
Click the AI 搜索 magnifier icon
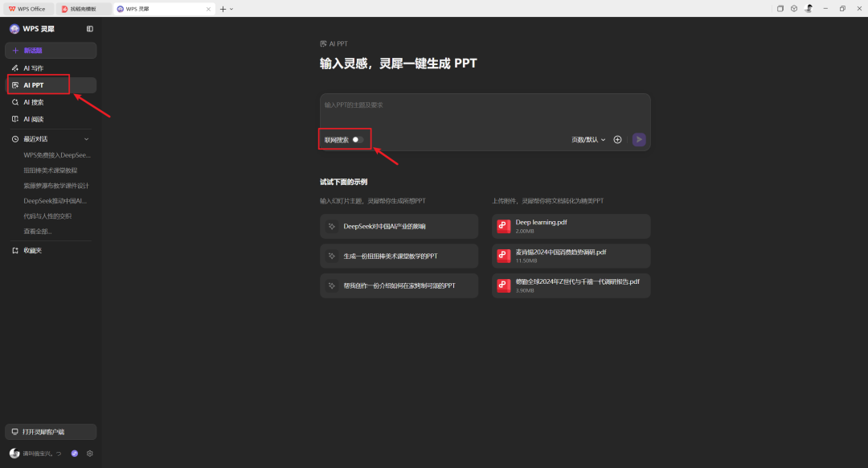15,102
